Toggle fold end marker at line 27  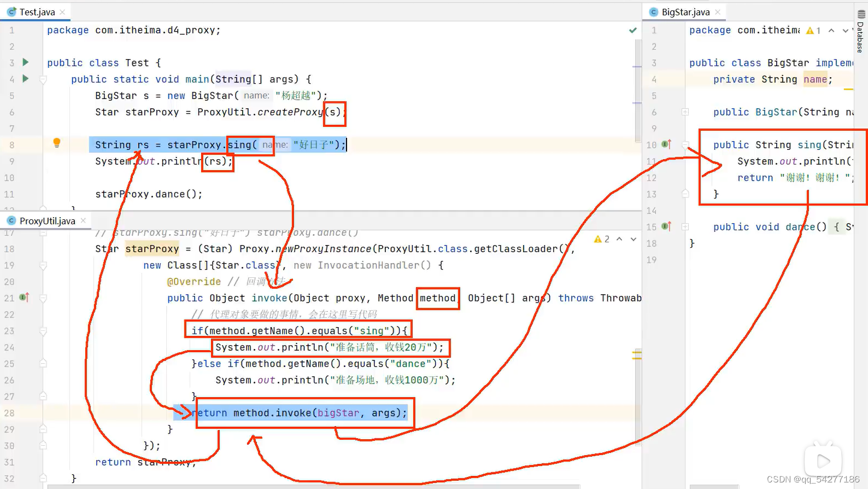(43, 396)
